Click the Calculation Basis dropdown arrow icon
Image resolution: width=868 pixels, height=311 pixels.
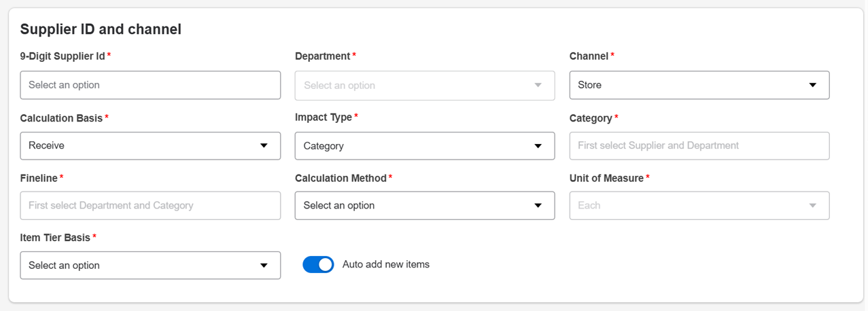(264, 146)
